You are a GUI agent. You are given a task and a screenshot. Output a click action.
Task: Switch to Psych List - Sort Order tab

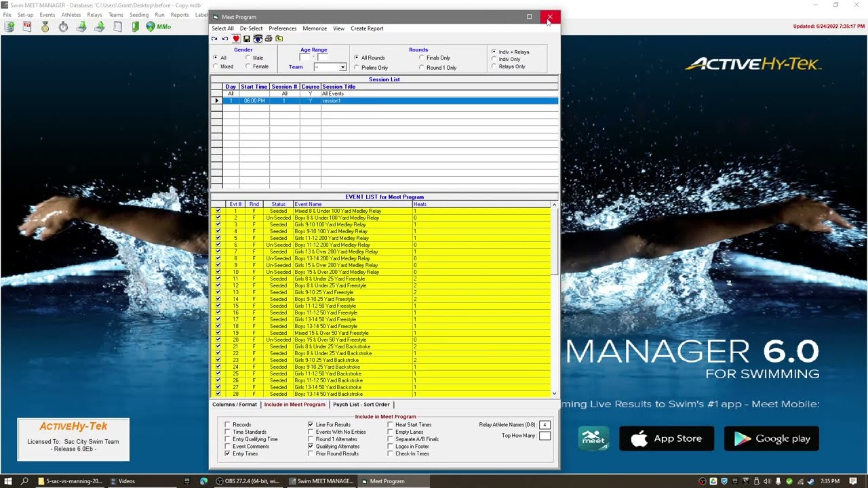361,405
